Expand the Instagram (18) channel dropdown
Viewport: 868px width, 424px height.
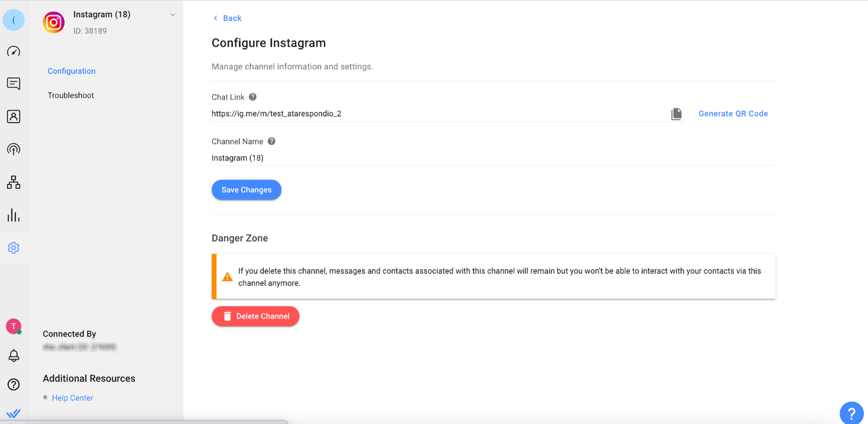pos(172,15)
